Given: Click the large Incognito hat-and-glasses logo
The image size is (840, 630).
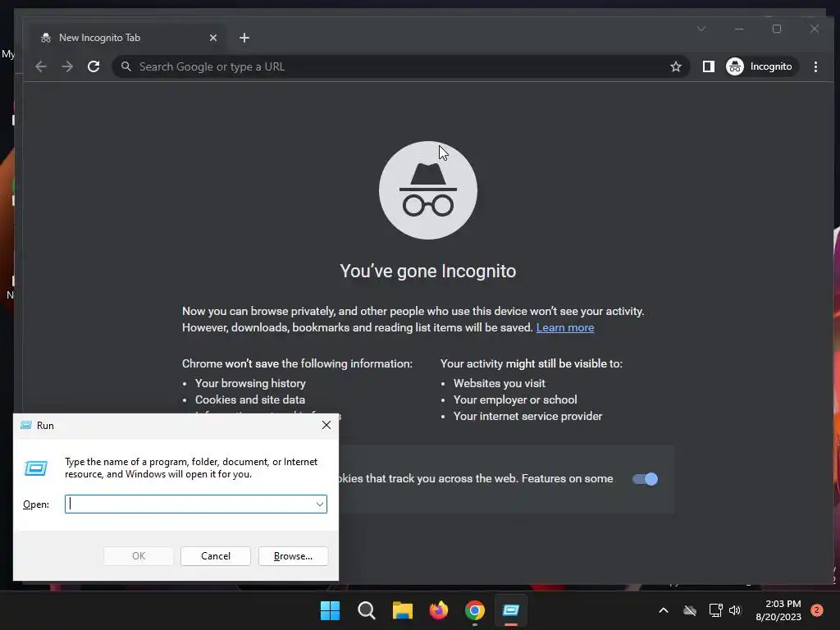Looking at the screenshot, I should point(428,190).
